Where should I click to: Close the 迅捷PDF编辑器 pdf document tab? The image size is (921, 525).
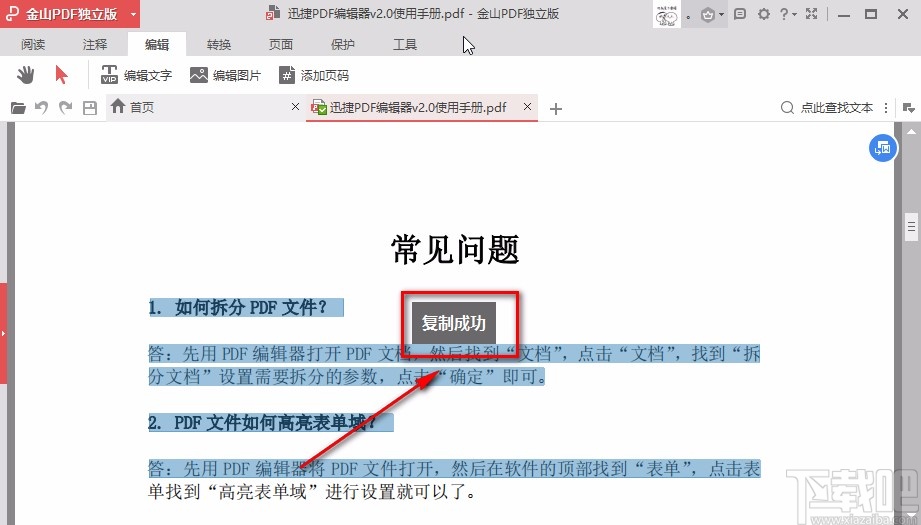[x=527, y=106]
